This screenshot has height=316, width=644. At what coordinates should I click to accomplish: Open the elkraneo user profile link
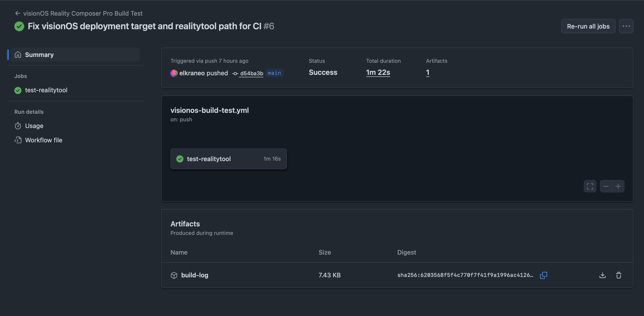coord(192,73)
